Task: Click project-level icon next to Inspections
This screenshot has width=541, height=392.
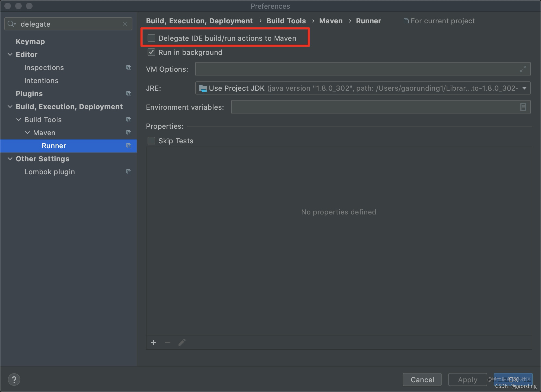Action: point(129,68)
